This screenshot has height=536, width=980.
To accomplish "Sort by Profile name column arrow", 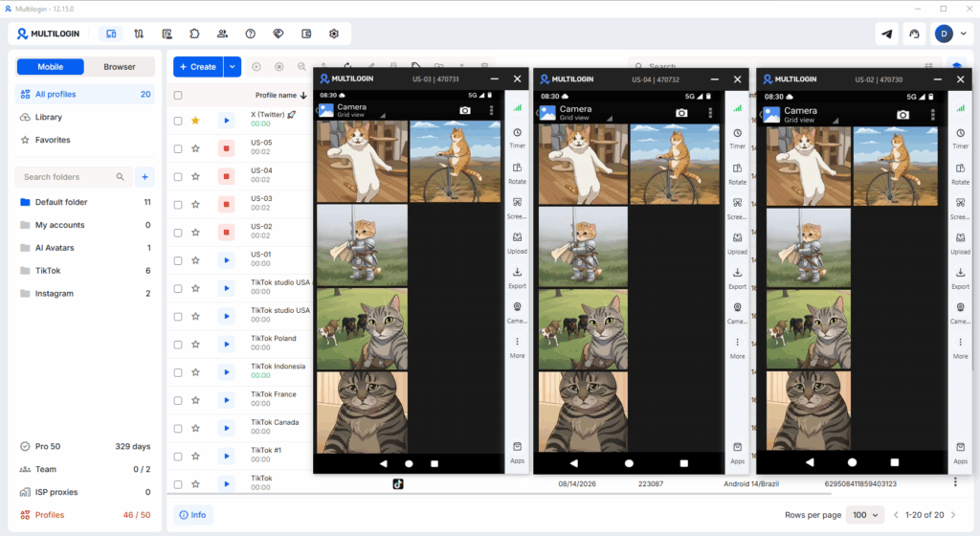I will pos(303,96).
